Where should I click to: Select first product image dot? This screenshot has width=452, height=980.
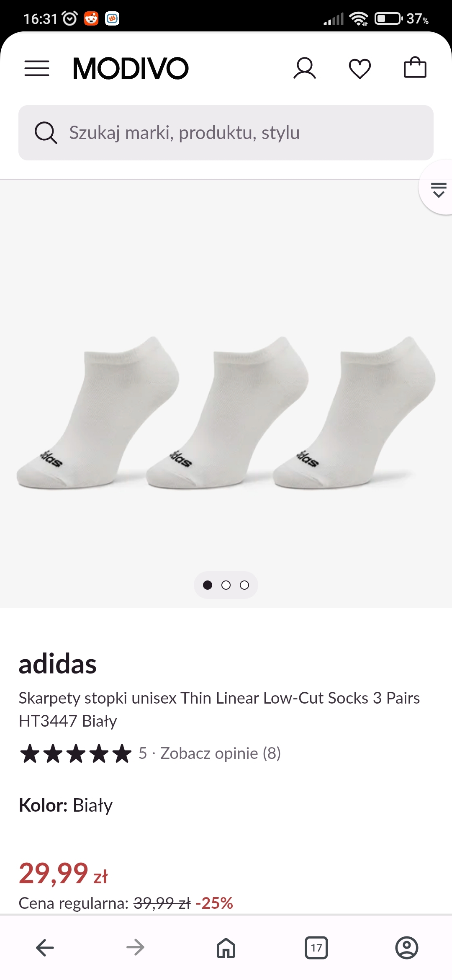click(x=208, y=585)
